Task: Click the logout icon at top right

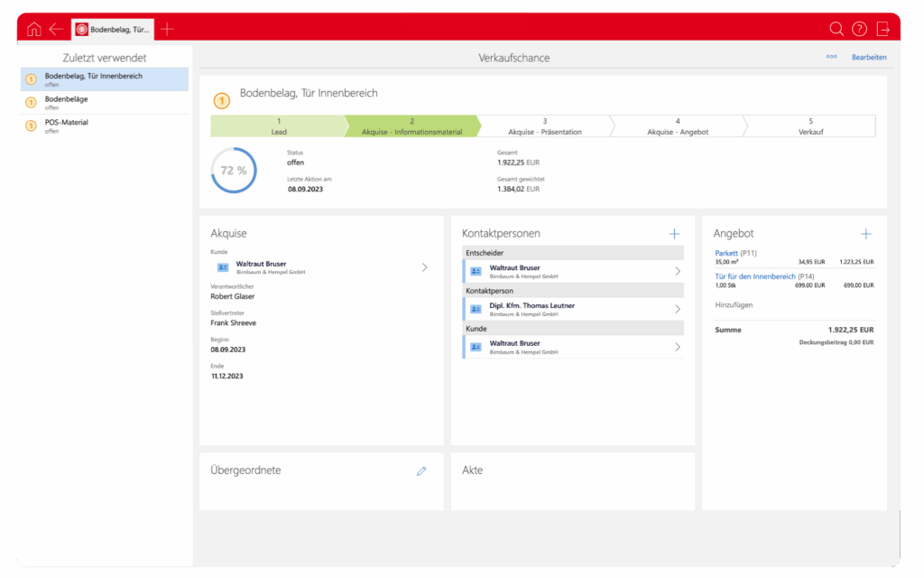Action: (x=883, y=29)
